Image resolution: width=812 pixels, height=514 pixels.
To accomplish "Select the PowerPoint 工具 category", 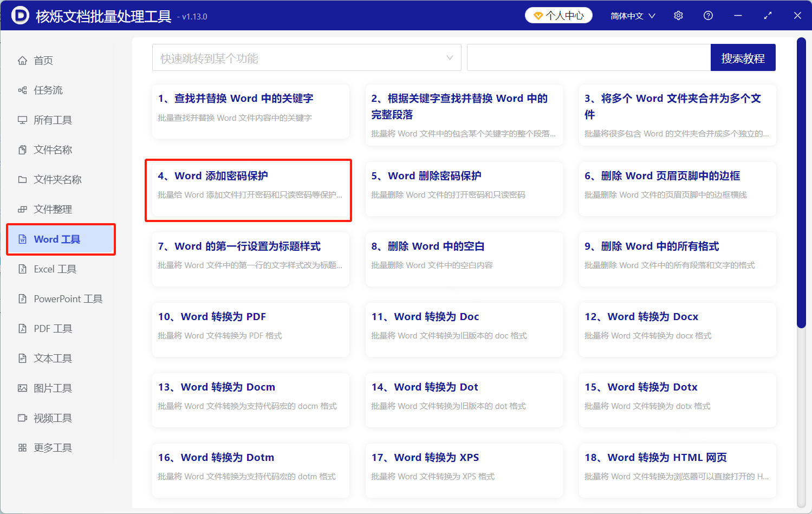I will [67, 298].
